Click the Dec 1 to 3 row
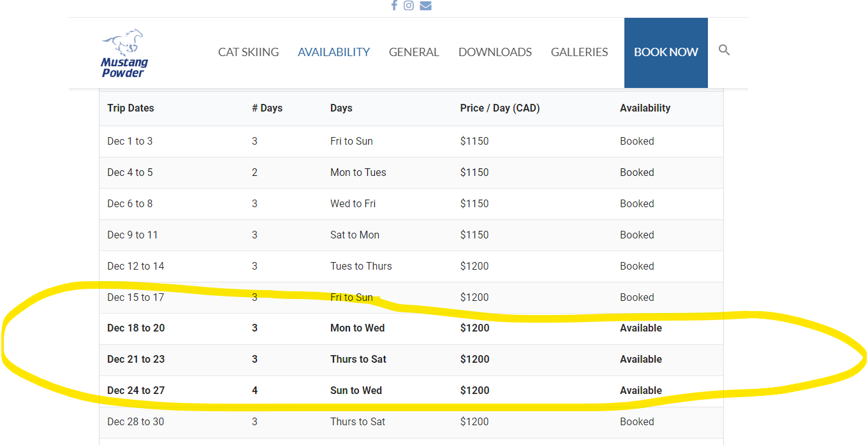The width and height of the screenshot is (868, 445). [x=130, y=142]
